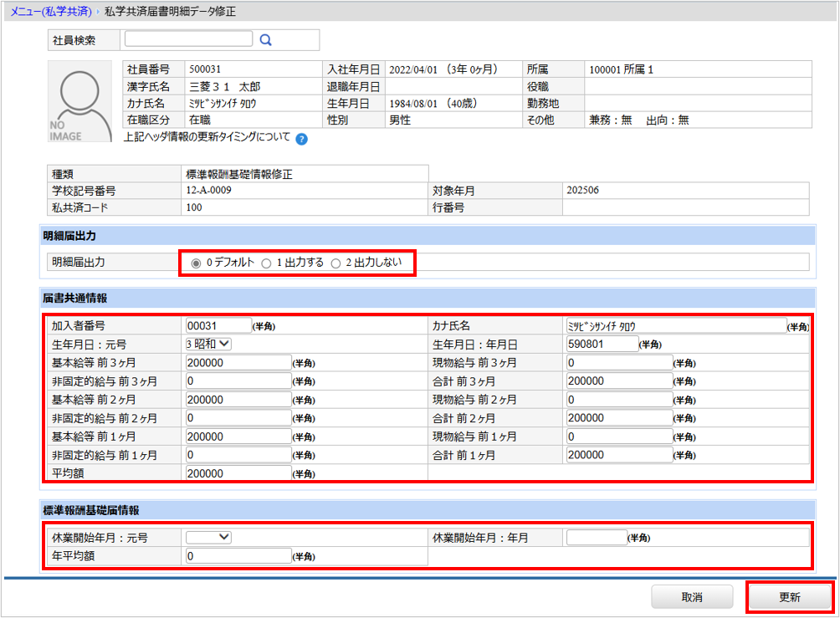840x618 pixels.
Task: Click the 明細届出力 section header
Action: (428, 236)
